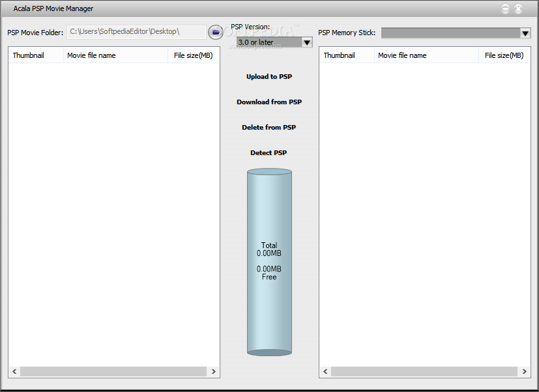Click Delete from PSP button
This screenshot has height=392, width=539.
(269, 128)
